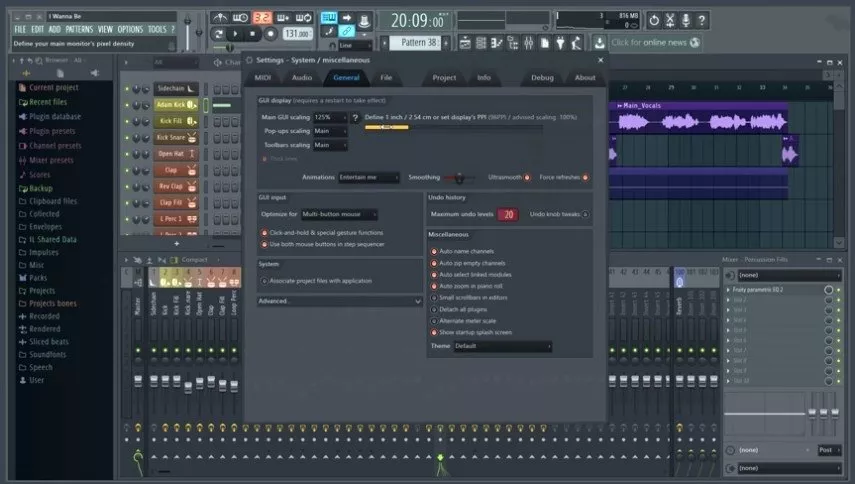Open the Animations Entertain me dropdown
Screen dimensions: 855x484
pyautogui.click(x=369, y=177)
